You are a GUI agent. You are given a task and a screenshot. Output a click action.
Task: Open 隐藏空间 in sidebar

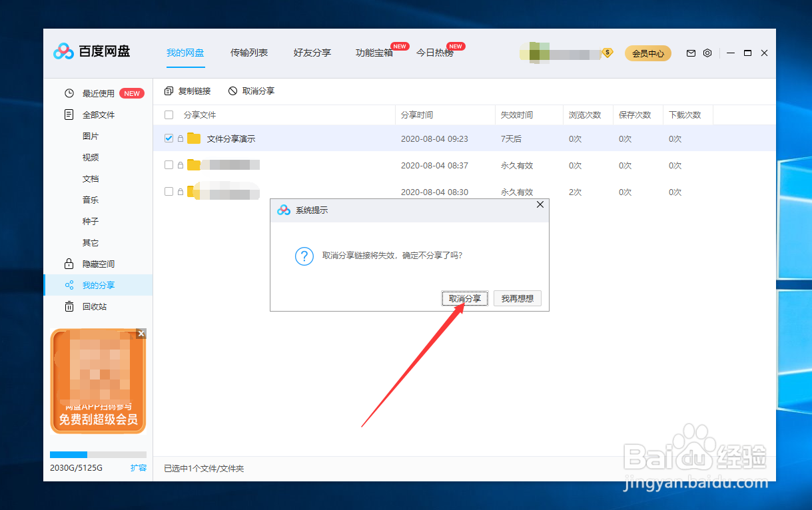(x=98, y=264)
